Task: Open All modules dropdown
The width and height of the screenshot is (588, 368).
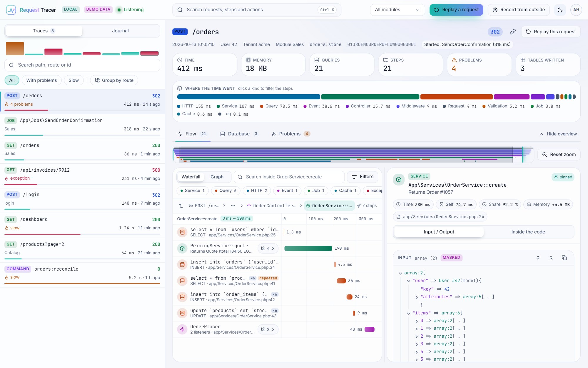Action: (x=397, y=10)
